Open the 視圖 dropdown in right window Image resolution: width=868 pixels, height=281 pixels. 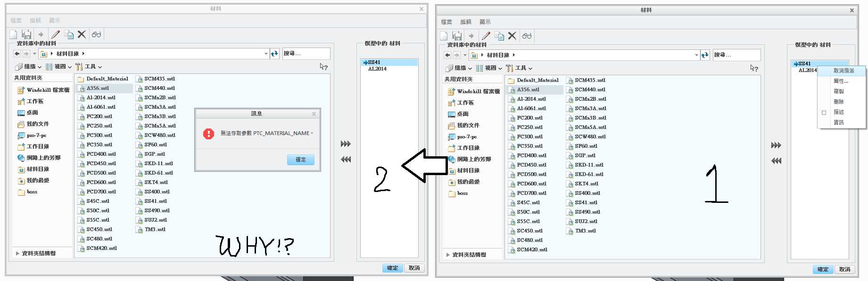pyautogui.click(x=489, y=68)
